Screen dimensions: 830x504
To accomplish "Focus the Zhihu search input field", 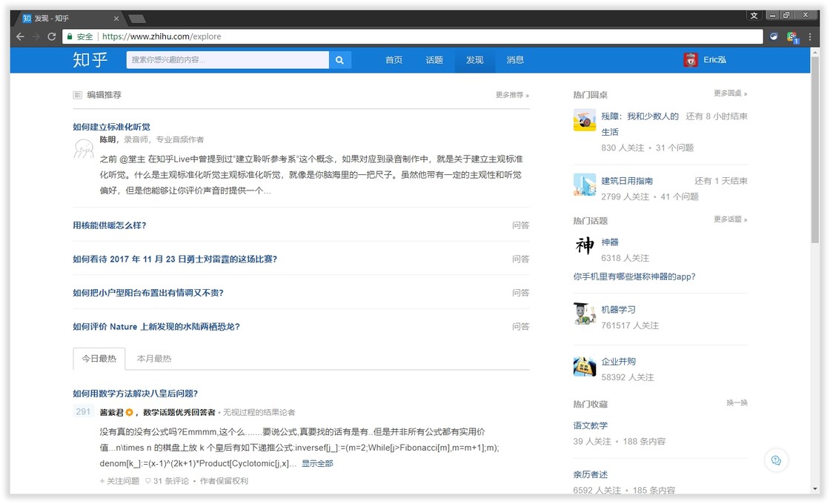I will [227, 60].
